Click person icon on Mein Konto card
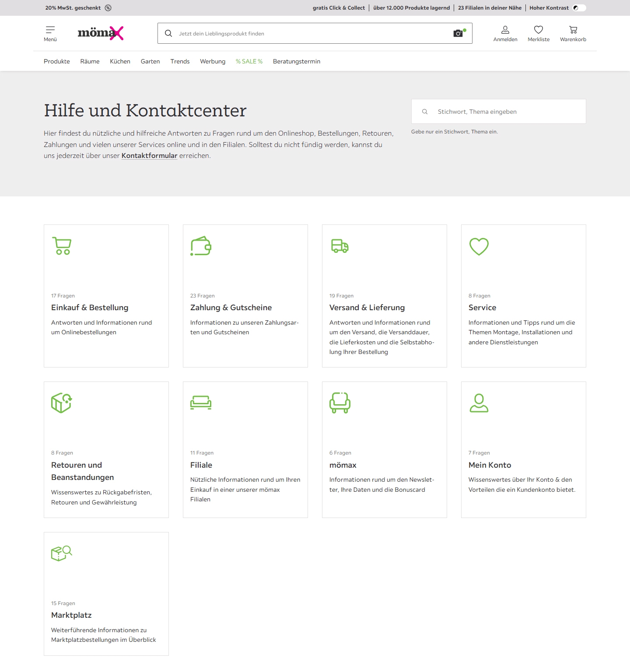 click(479, 403)
